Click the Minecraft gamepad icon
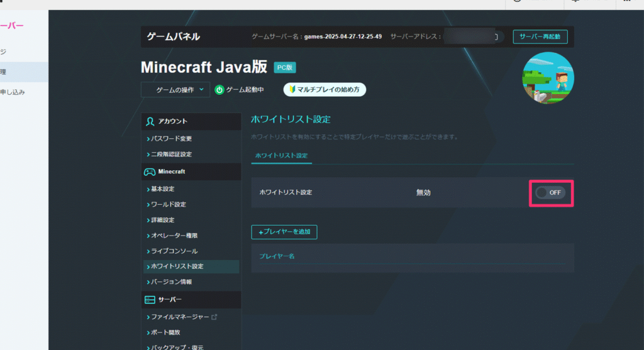Viewport: 644px width, 350px height. [150, 172]
